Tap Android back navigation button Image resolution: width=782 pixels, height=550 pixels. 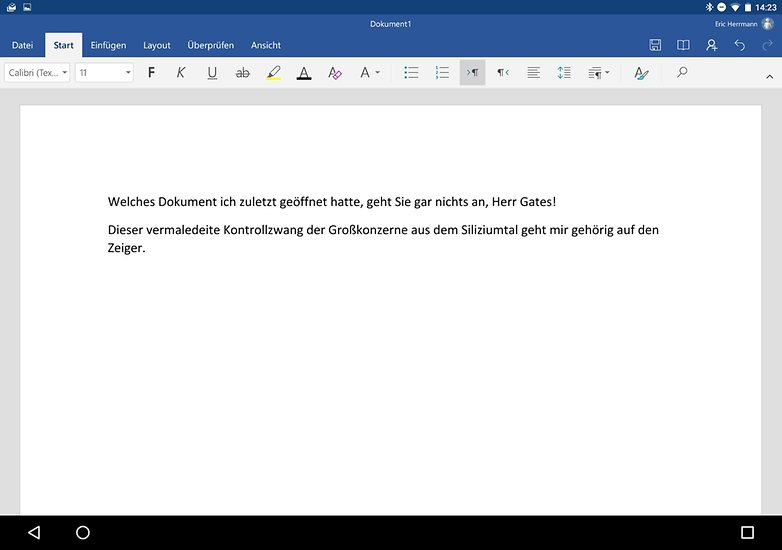coord(34,533)
